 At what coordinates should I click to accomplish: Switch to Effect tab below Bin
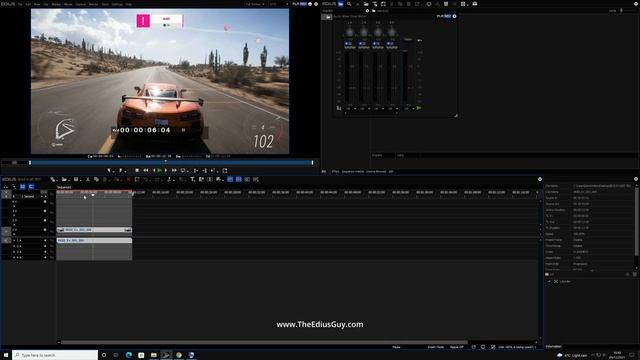tap(336, 171)
